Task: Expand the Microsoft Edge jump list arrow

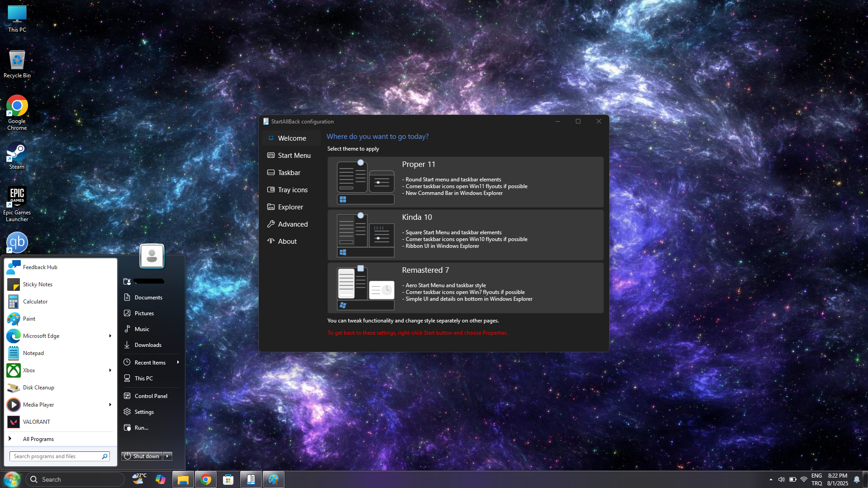Action: pyautogui.click(x=110, y=336)
